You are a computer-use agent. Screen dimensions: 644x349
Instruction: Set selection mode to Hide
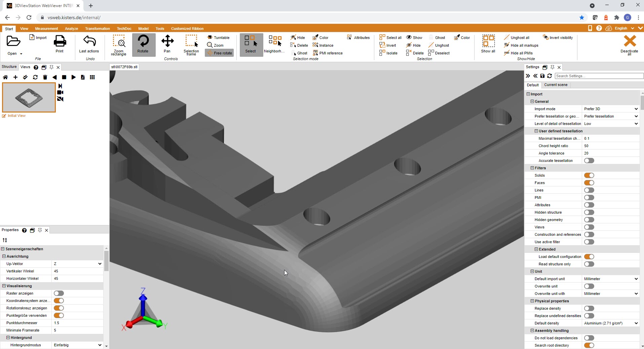tap(298, 38)
